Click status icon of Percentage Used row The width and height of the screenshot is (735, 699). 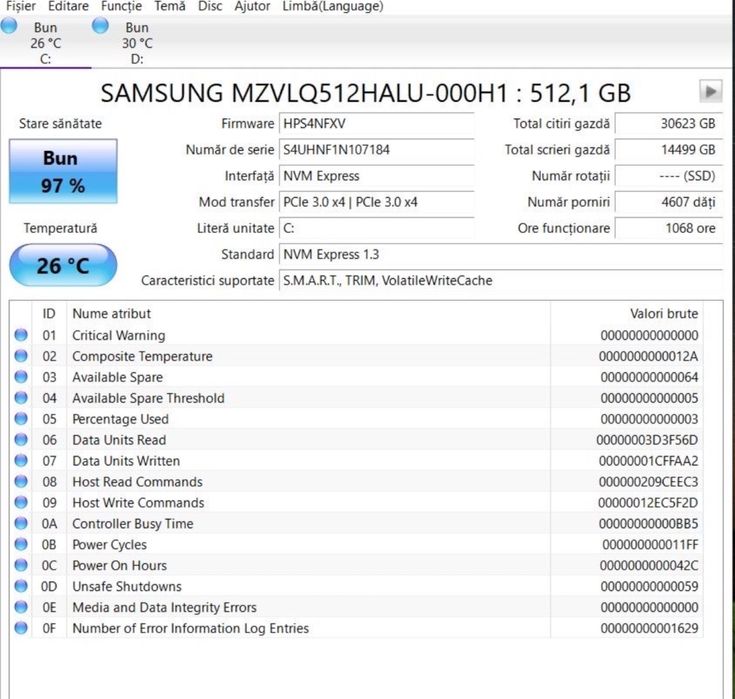pyautogui.click(x=21, y=418)
